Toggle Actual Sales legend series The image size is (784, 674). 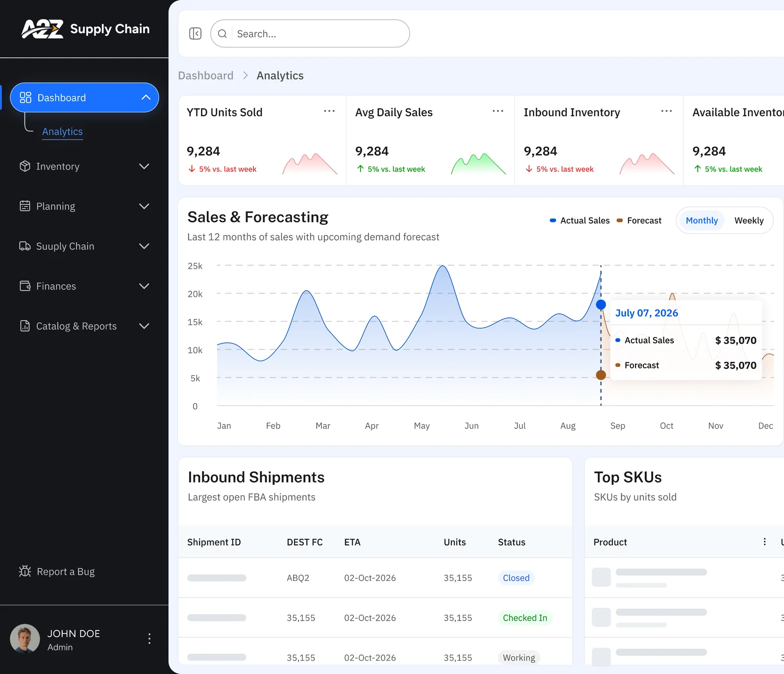coord(580,220)
